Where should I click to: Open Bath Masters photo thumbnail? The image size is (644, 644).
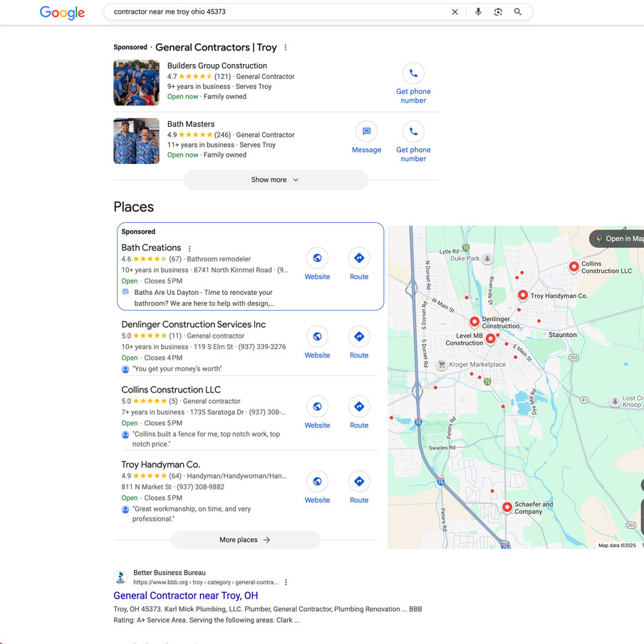tap(136, 141)
